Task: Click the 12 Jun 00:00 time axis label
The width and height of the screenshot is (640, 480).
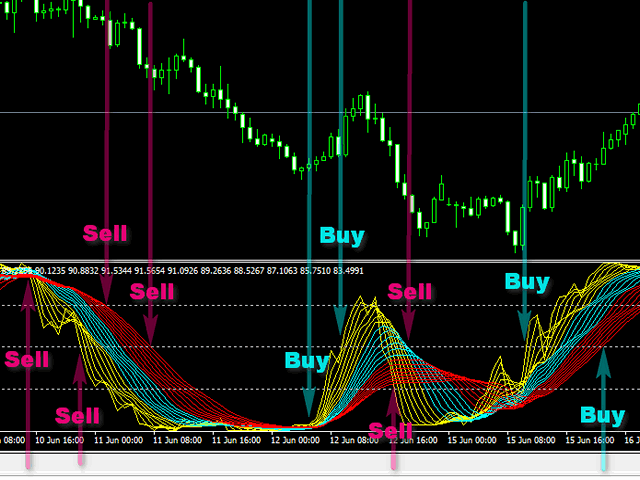Action: coord(295,440)
